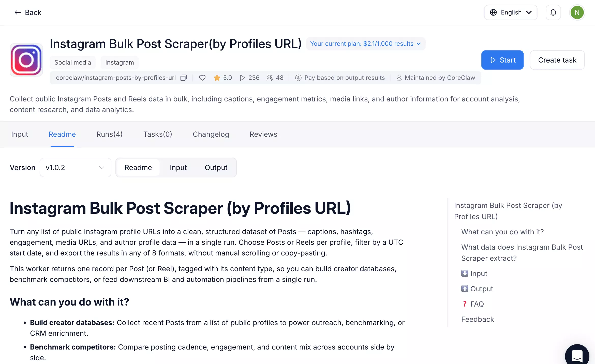The width and height of the screenshot is (595, 364).
Task: Jump to 'What can you do with it?' section
Action: click(502, 232)
